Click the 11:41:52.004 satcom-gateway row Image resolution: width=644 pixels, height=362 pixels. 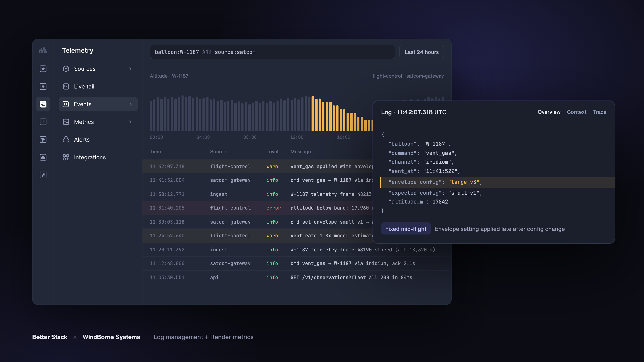pos(258,180)
